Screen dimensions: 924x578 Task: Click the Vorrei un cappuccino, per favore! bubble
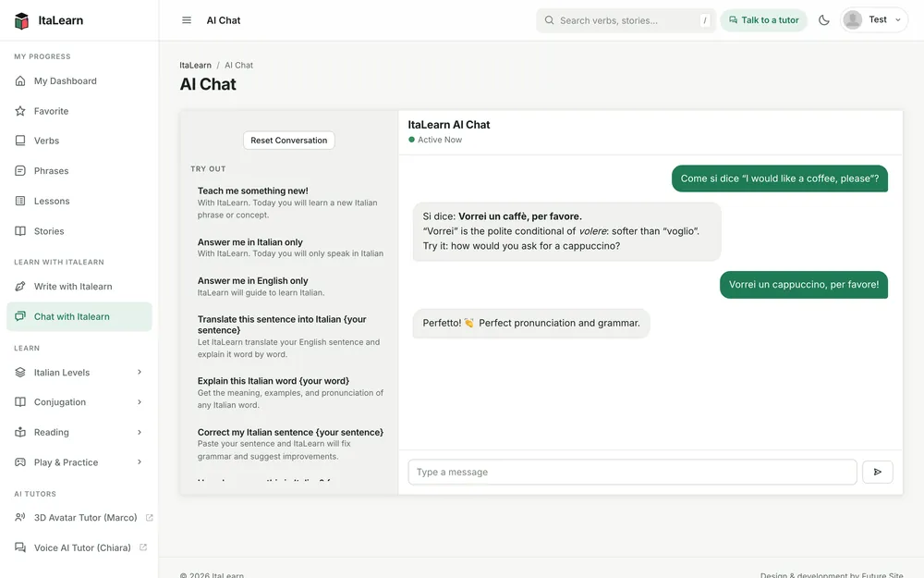click(x=804, y=284)
